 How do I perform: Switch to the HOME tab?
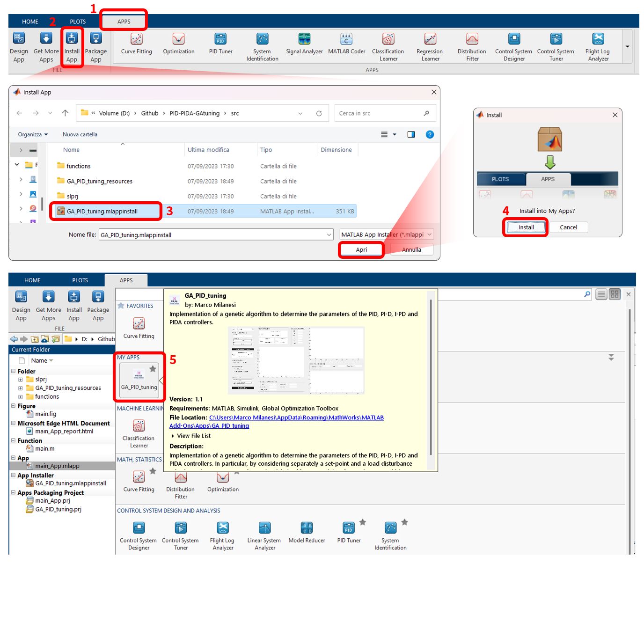(30, 22)
